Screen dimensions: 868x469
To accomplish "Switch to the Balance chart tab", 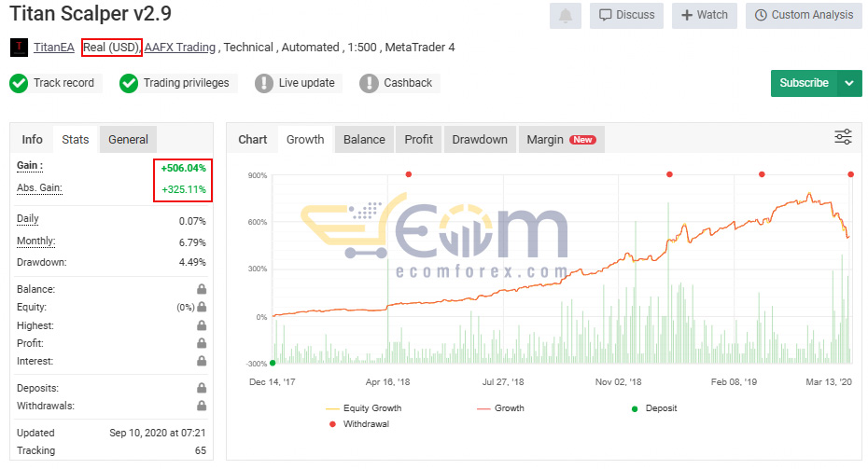I will (x=364, y=139).
